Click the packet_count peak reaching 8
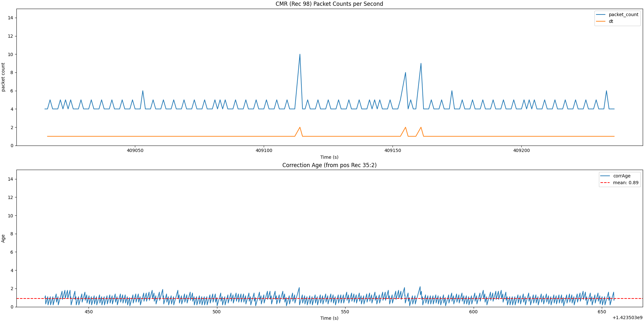Image resolution: width=644 pixels, height=322 pixels. pyautogui.click(x=405, y=72)
